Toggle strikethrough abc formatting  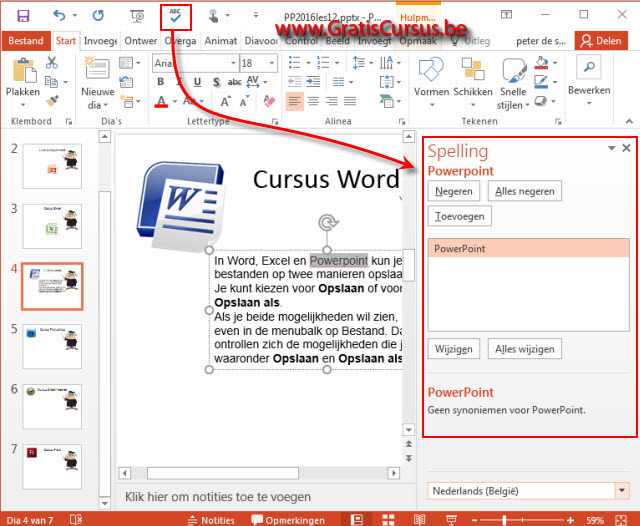pyautogui.click(x=234, y=82)
